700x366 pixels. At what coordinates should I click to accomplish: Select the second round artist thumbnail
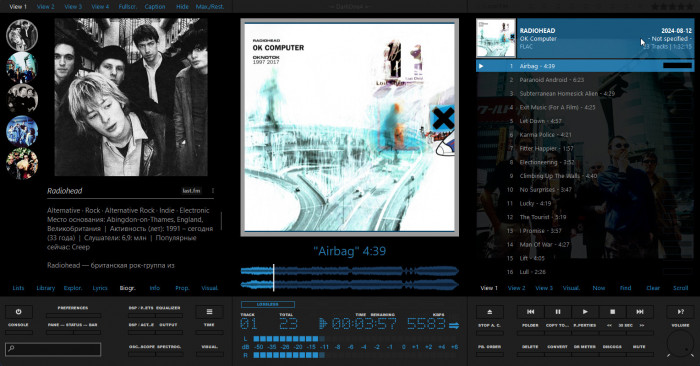pos(22,67)
